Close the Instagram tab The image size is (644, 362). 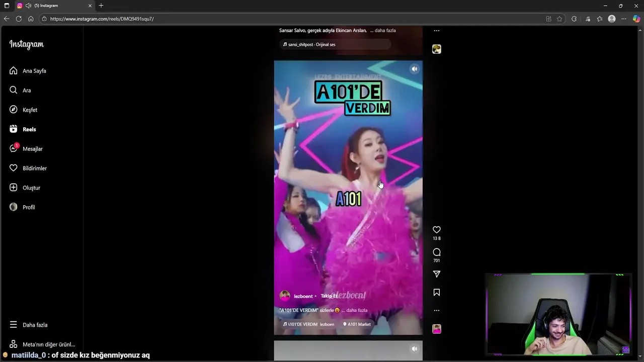click(x=90, y=6)
